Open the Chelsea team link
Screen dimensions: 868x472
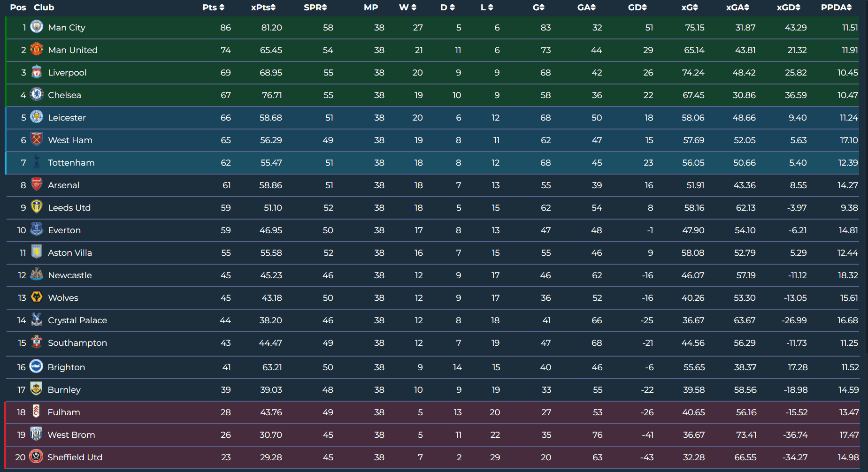tap(64, 95)
